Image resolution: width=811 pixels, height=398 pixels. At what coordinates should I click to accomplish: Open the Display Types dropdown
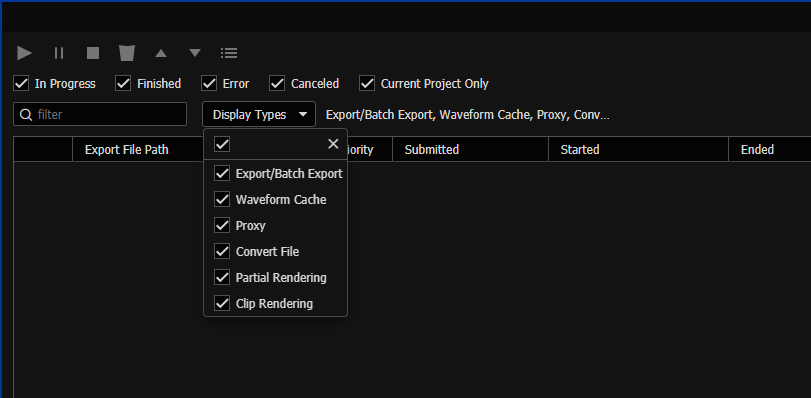[259, 114]
